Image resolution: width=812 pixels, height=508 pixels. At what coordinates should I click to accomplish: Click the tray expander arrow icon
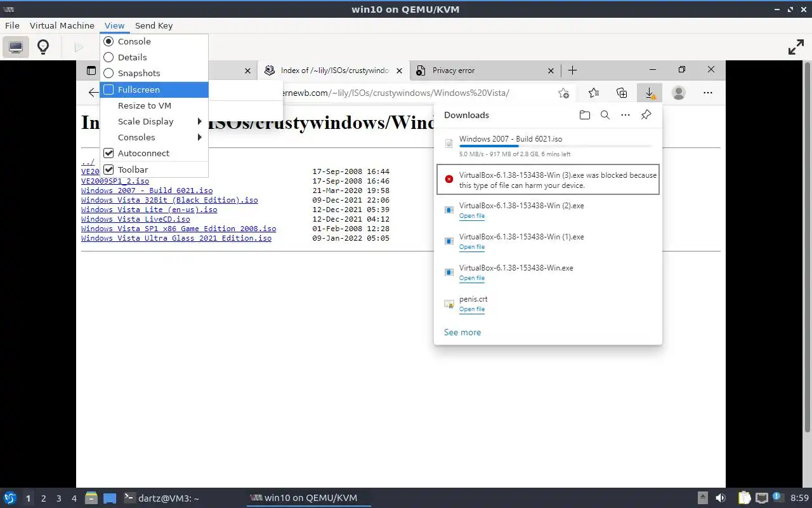[x=702, y=498]
